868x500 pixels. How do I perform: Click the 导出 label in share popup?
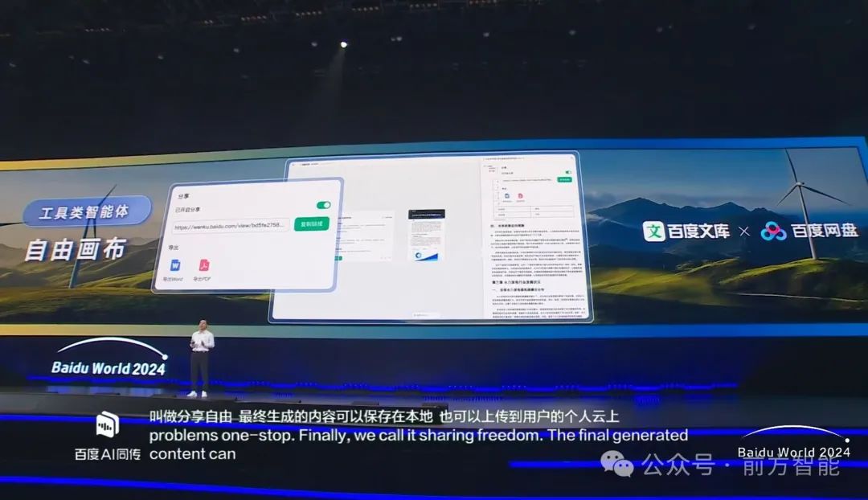174,248
